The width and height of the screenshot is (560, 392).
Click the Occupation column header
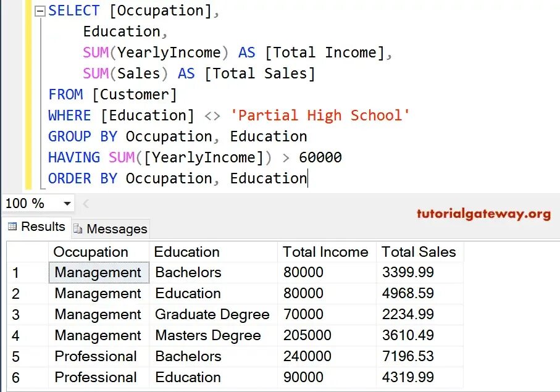click(x=99, y=252)
